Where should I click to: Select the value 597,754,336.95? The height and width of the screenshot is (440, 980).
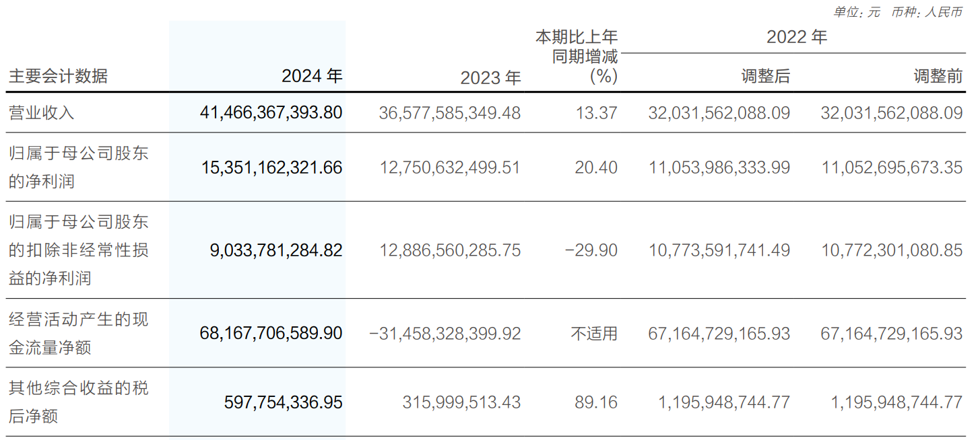[x=283, y=402]
